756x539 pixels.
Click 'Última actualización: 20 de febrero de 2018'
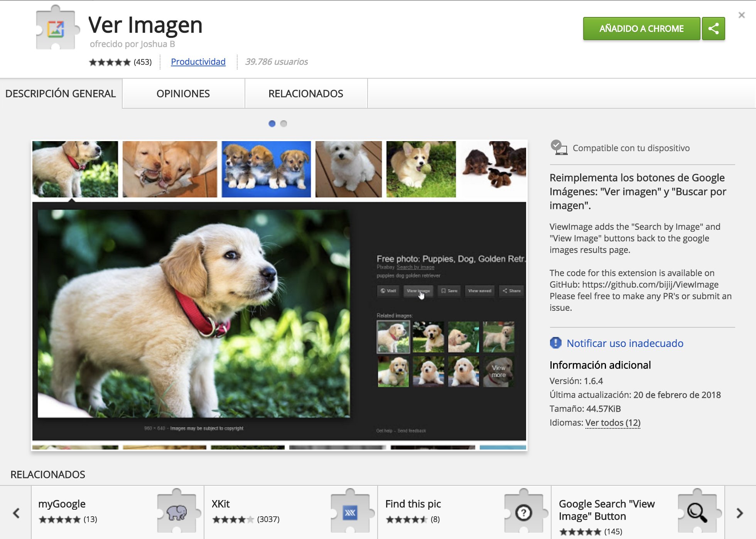click(x=635, y=395)
